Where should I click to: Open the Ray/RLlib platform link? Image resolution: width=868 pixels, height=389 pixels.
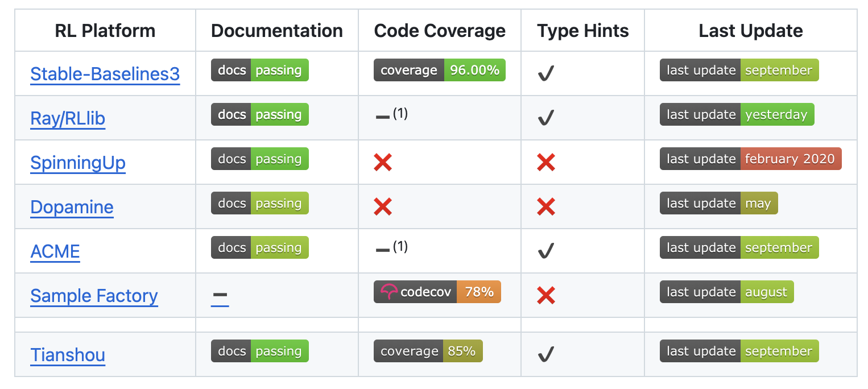point(68,118)
